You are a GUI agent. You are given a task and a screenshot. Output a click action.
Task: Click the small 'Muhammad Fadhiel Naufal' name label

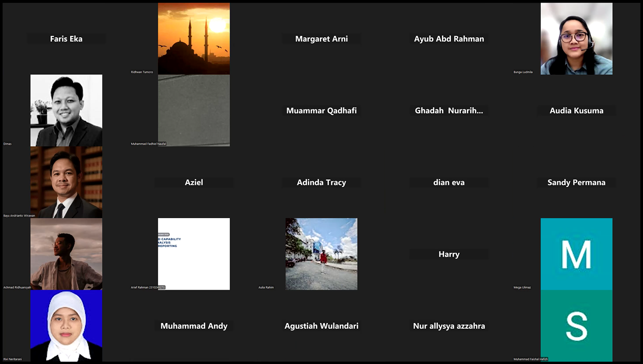tap(149, 144)
